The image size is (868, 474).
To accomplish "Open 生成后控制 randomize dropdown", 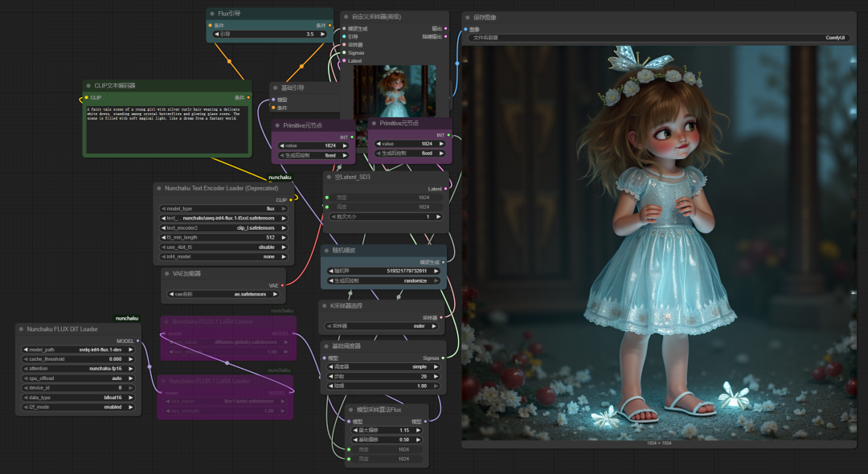I will pyautogui.click(x=384, y=280).
